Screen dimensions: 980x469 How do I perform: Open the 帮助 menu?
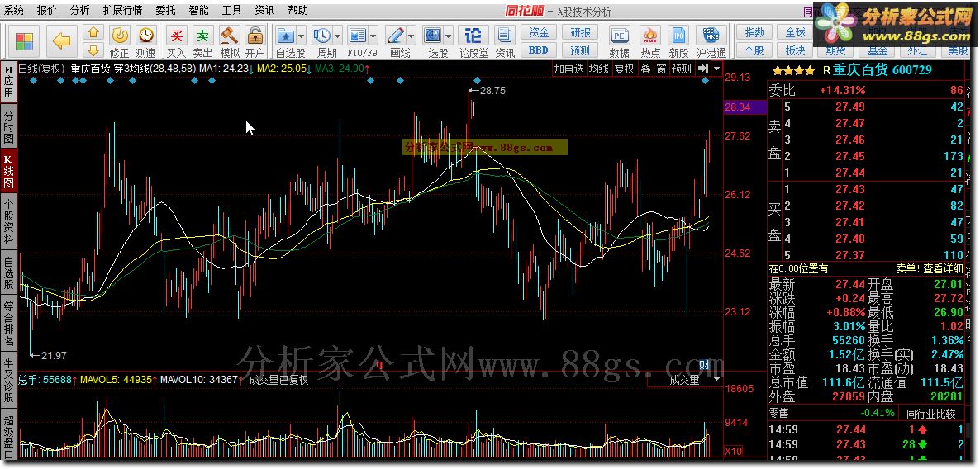[298, 10]
